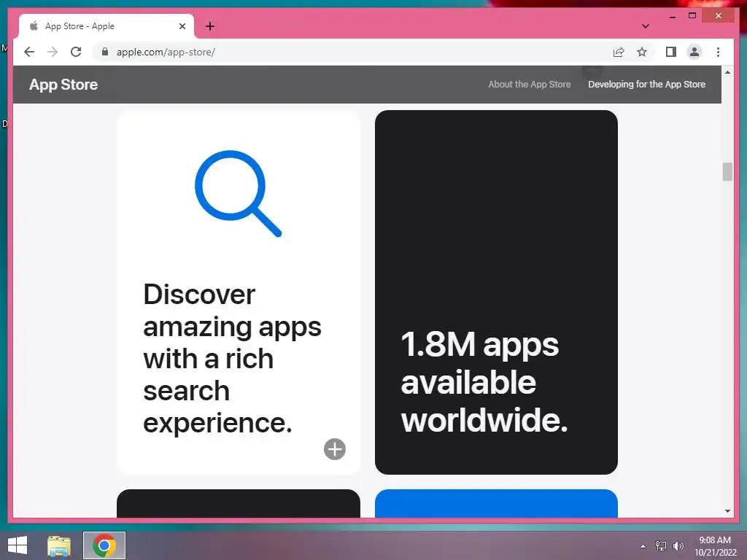Screen dimensions: 747x560
Task: Open About the App Store
Action: coord(530,85)
